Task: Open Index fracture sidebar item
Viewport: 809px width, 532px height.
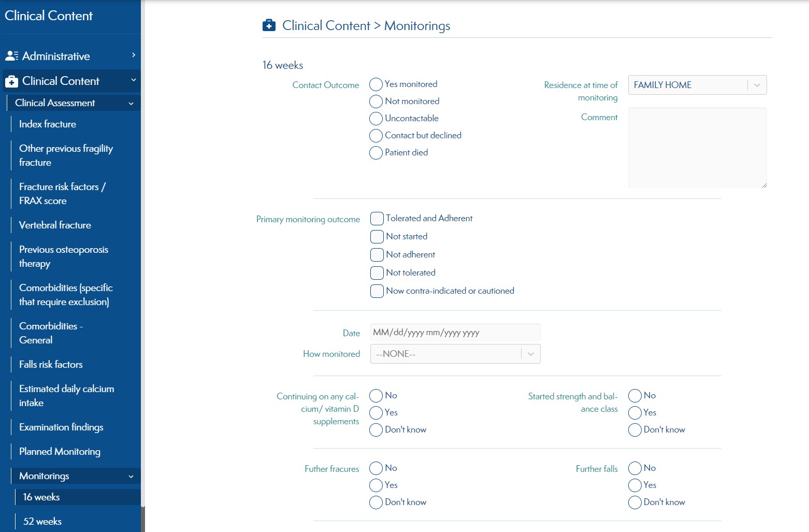Action: click(76, 124)
